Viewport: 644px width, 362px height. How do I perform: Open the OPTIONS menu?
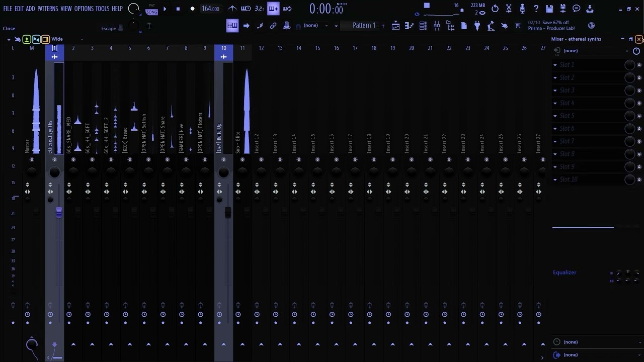coord(84,9)
